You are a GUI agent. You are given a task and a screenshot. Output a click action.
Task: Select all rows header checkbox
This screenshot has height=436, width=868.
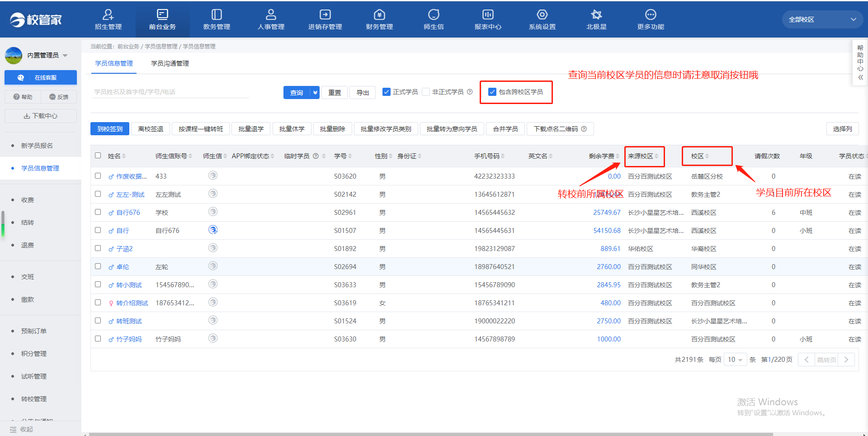click(98, 156)
